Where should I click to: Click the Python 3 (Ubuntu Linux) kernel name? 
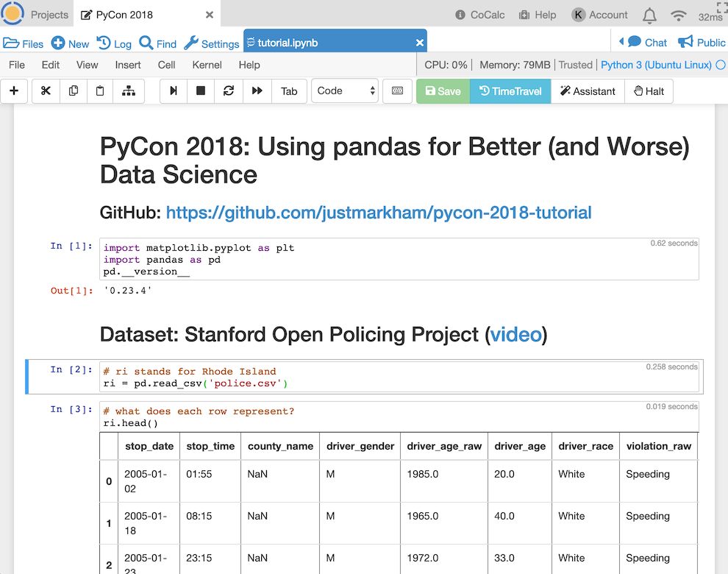656,65
